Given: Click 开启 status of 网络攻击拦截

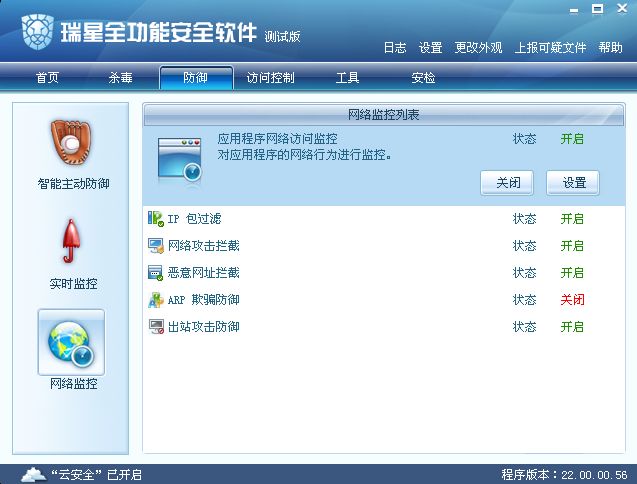Looking at the screenshot, I should [x=572, y=246].
